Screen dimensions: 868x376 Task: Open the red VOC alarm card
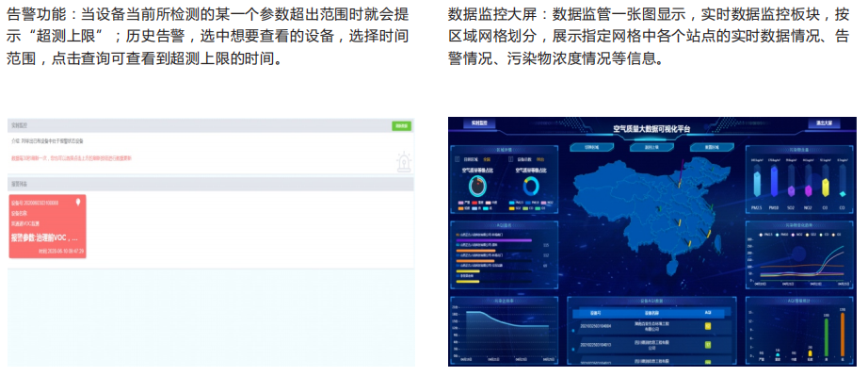[47, 226]
